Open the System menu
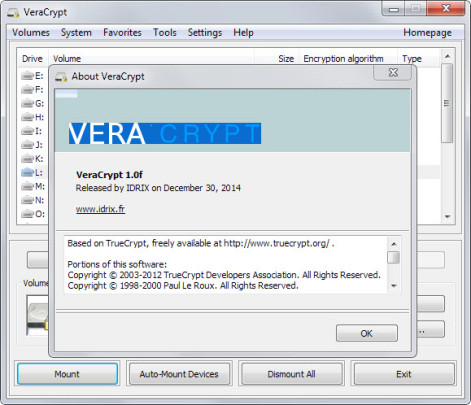The height and width of the screenshot is (405, 471). 76,33
